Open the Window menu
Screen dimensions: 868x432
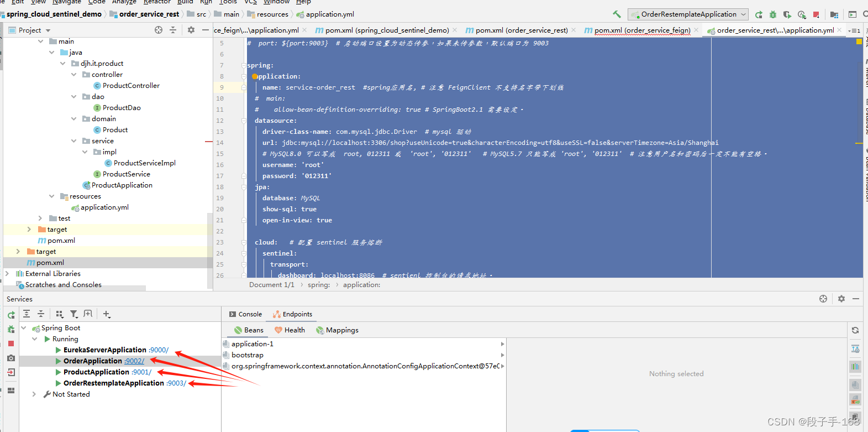pyautogui.click(x=276, y=2)
